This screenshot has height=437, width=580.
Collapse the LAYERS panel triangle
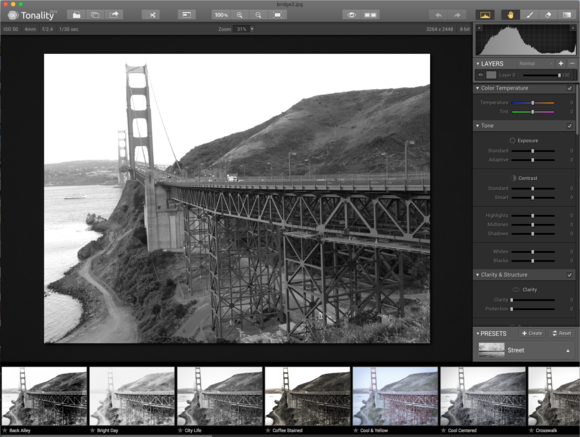click(478, 64)
